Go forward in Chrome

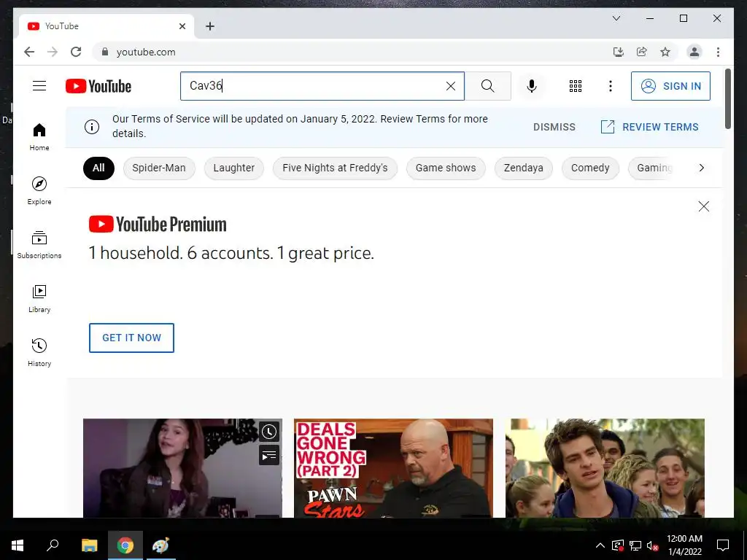[x=53, y=52]
